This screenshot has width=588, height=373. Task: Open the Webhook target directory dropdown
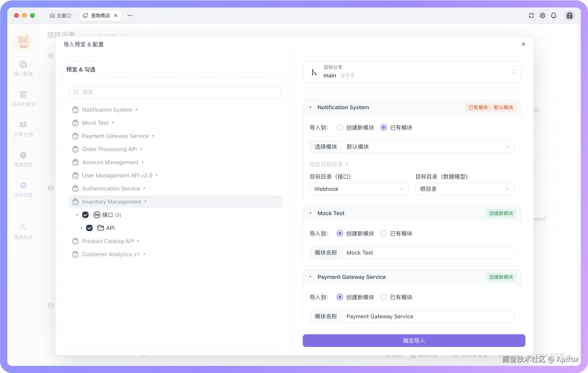tap(359, 189)
